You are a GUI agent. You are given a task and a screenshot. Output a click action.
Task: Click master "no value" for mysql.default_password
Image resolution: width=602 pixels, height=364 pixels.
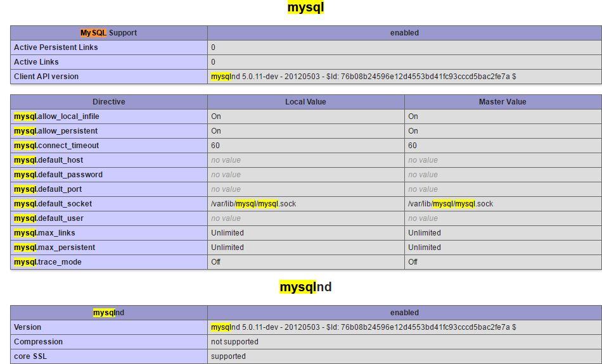coord(423,175)
